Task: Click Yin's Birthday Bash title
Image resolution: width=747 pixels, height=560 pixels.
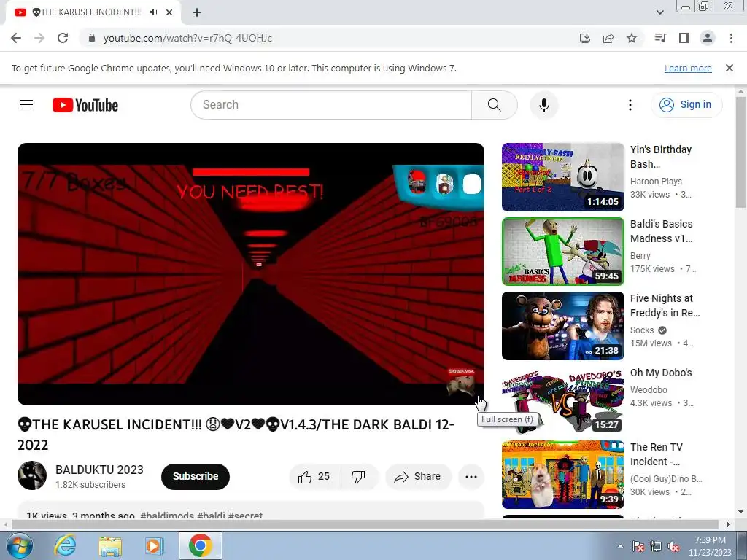Action: click(661, 157)
